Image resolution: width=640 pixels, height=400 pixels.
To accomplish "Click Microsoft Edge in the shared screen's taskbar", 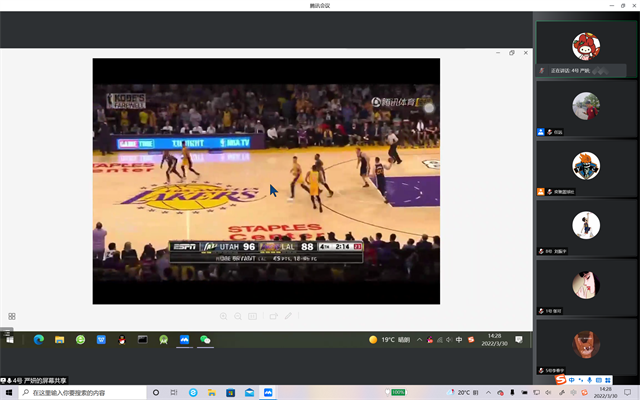I will pos(38,340).
